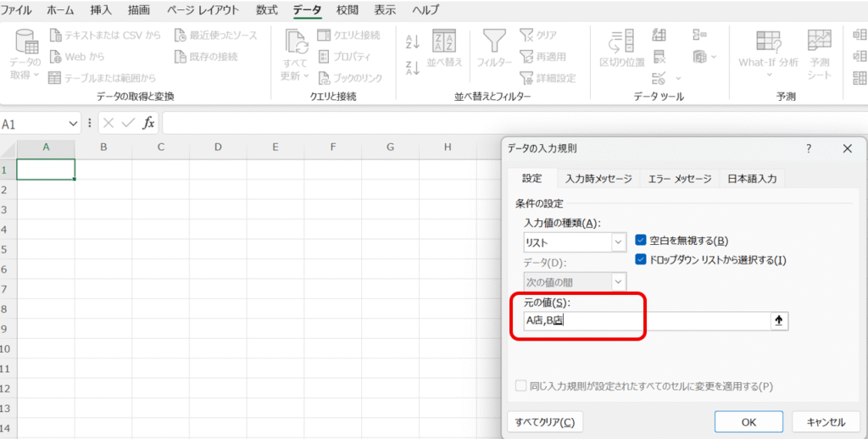Click the すべてクリア button
The width and height of the screenshot is (868, 439).
pos(545,421)
